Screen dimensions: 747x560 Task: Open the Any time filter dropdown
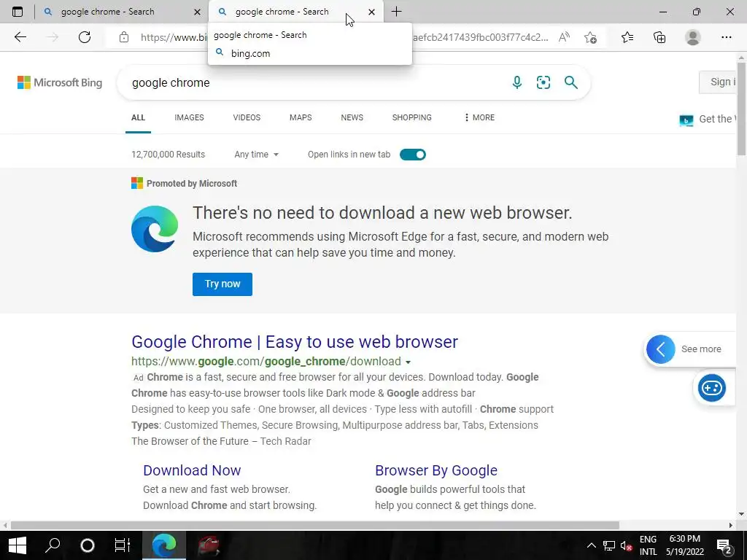[x=256, y=155]
